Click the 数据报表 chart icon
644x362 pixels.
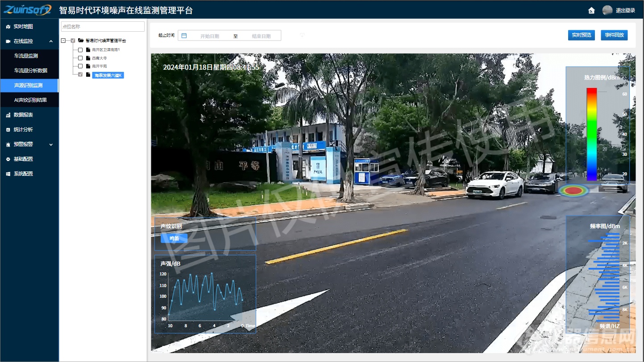pos(8,115)
